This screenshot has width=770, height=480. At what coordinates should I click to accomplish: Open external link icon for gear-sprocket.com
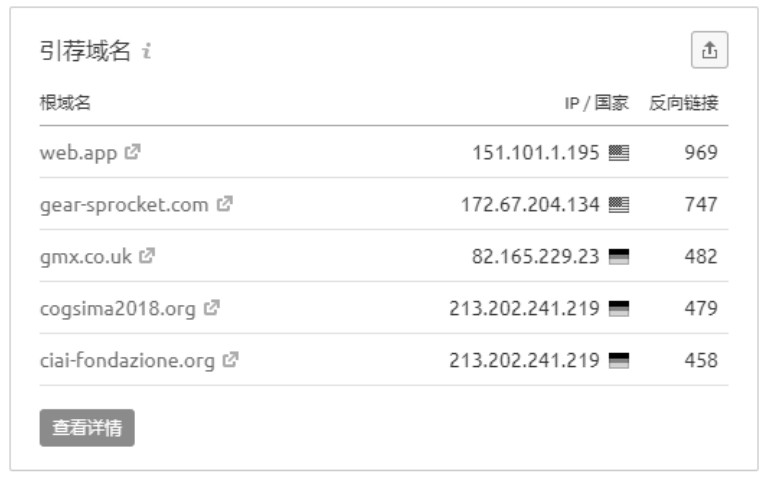[225, 203]
